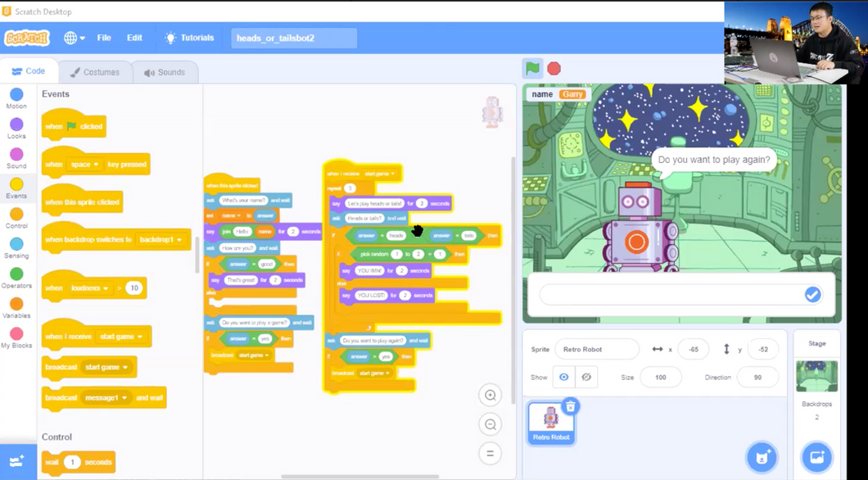Screen dimensions: 868x480
Task: Open the language globe dropdown
Action: click(75, 38)
